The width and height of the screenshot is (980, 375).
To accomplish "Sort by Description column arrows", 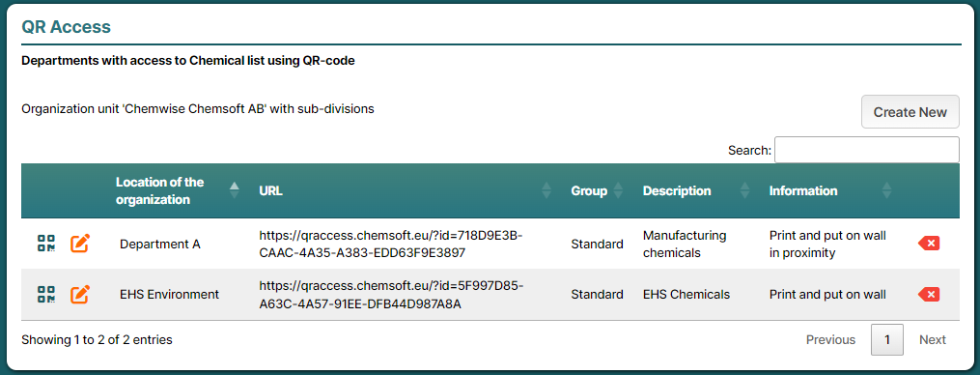I will coord(744,190).
